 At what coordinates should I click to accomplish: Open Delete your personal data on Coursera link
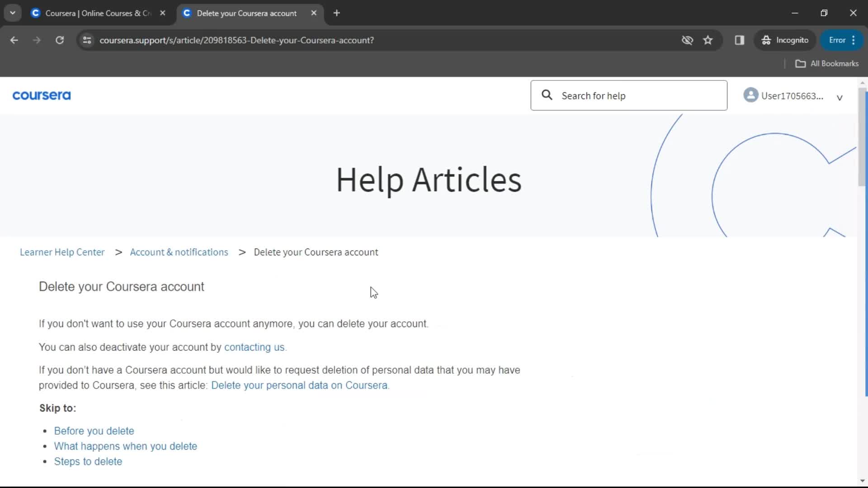tap(299, 385)
